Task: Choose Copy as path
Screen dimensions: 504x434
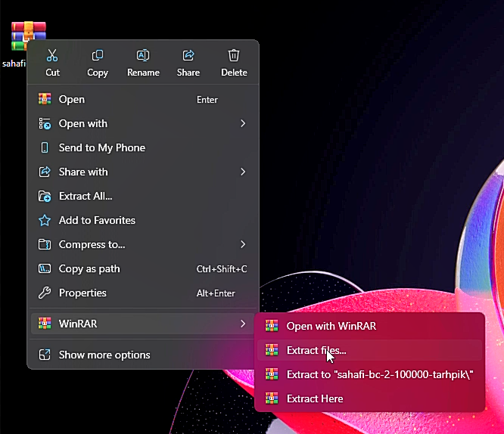Action: [143, 268]
